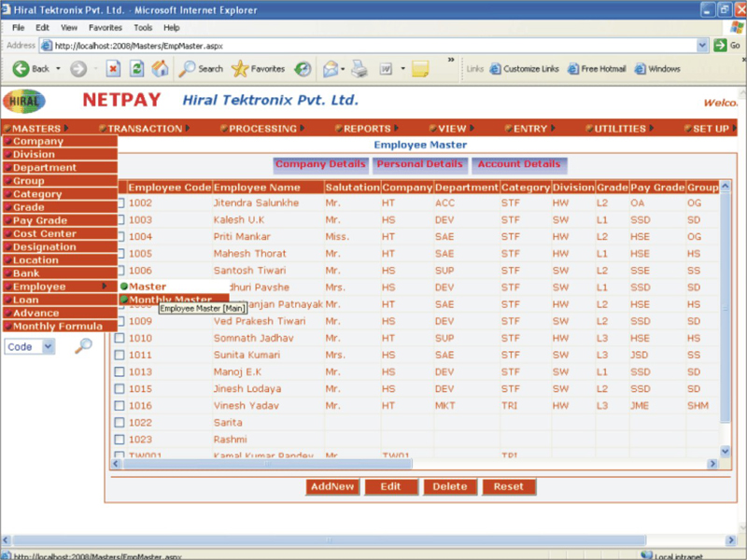Open the Tools menu
Viewport: 747px width, 560px height.
[143, 28]
